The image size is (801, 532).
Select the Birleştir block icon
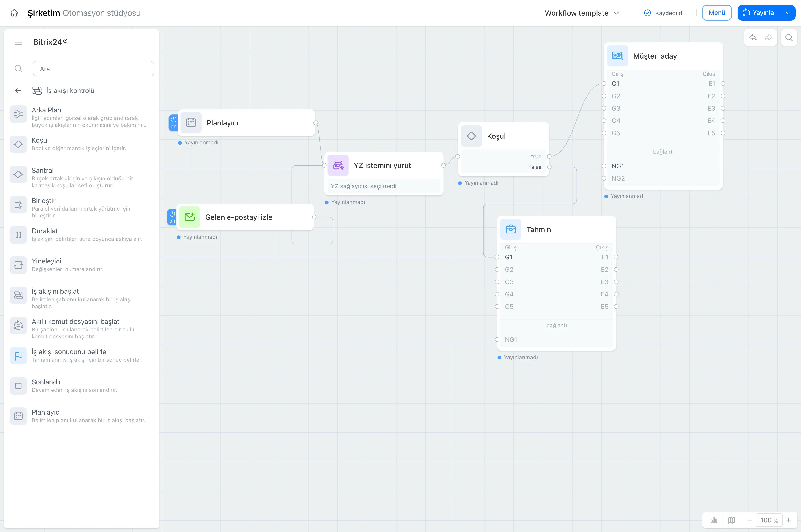pyautogui.click(x=18, y=205)
